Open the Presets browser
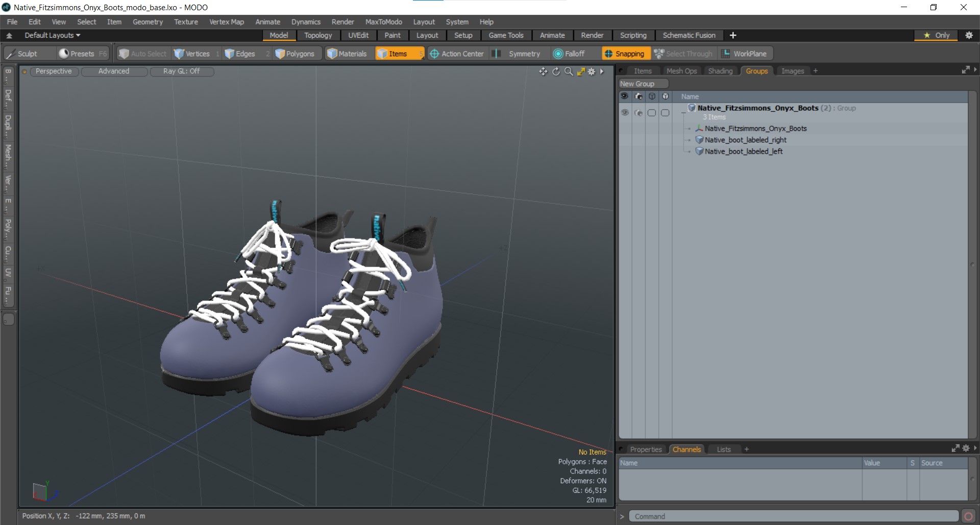This screenshot has width=980, height=525. click(83, 54)
